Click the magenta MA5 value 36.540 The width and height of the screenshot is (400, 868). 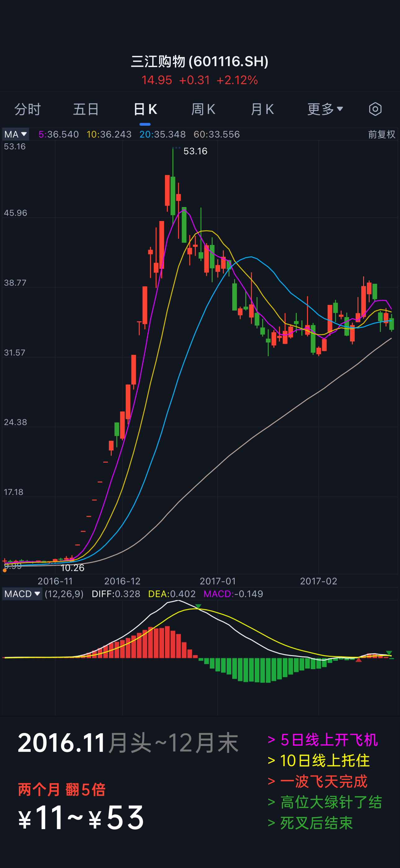click(59, 134)
